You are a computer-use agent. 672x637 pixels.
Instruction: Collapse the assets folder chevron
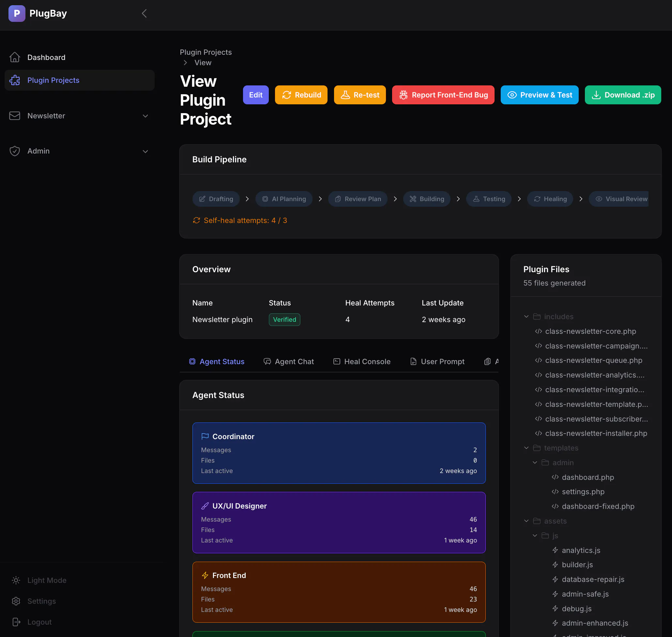(x=526, y=521)
